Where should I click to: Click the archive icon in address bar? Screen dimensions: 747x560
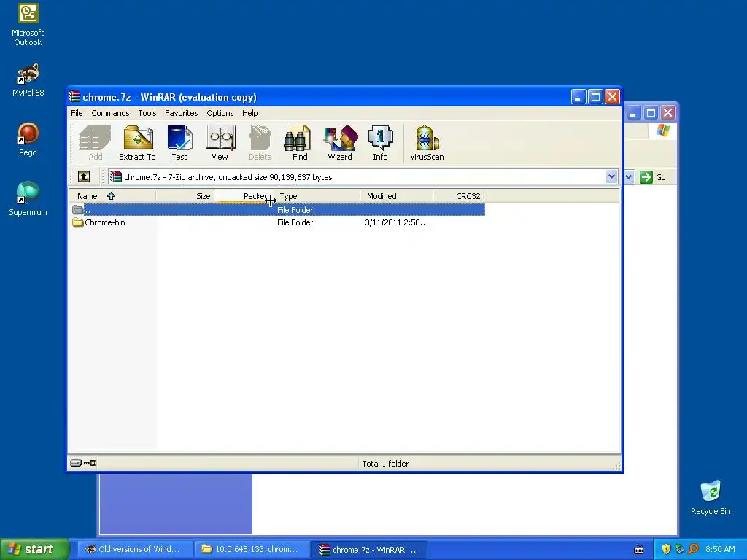coord(115,176)
